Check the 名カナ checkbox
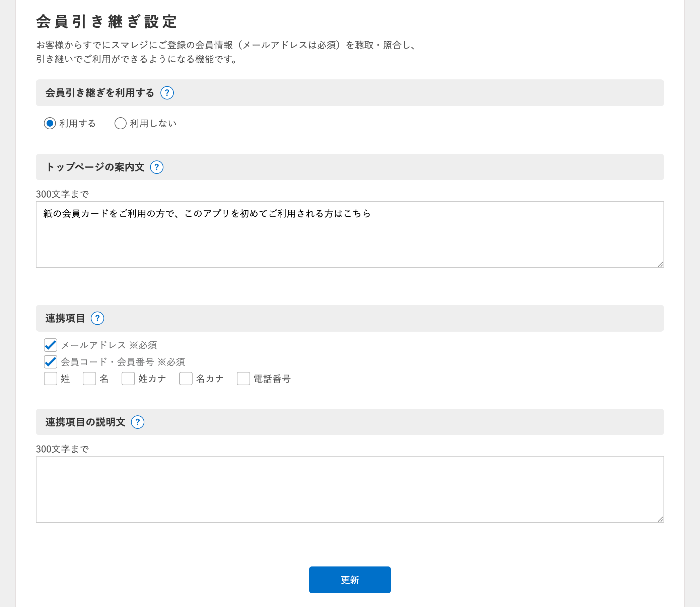This screenshot has height=607, width=700. coord(185,379)
